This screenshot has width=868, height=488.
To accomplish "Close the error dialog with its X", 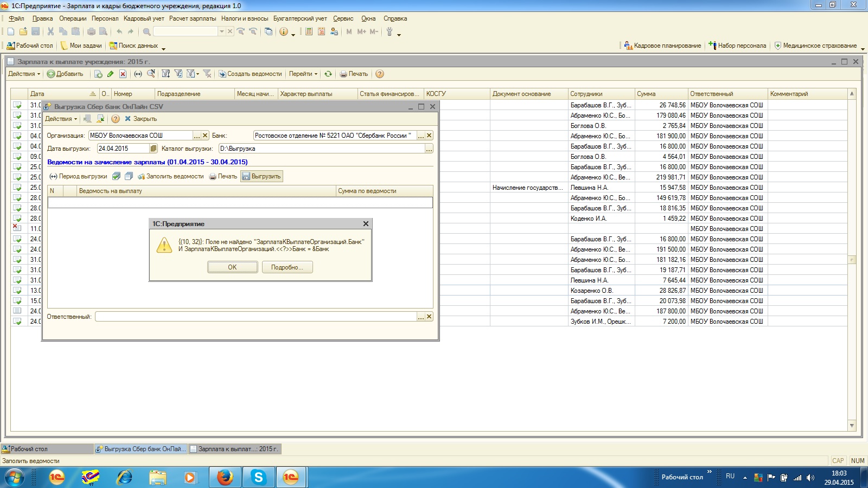I will (x=366, y=223).
